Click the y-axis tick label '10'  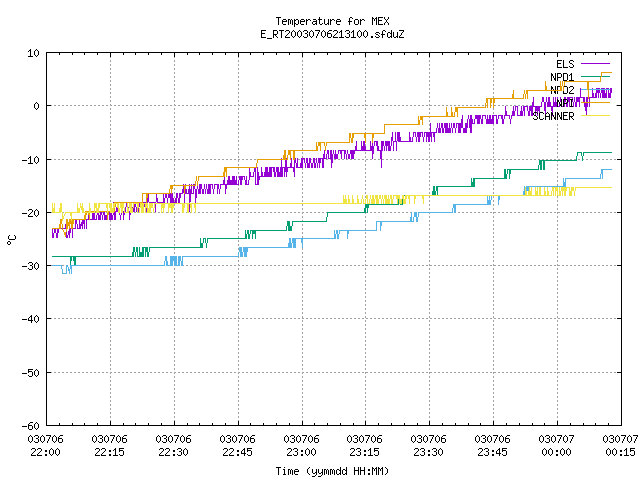click(33, 53)
